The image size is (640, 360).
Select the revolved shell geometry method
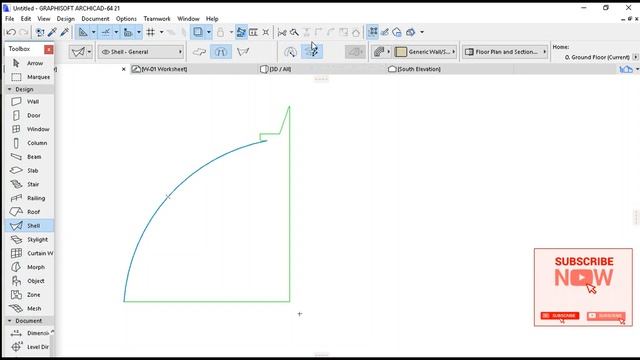tap(221, 52)
